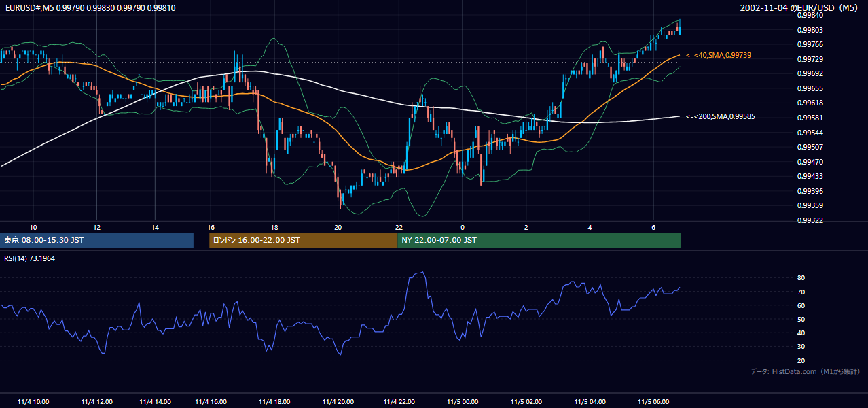Click RSI scale value 80
868x408 pixels.
point(801,278)
